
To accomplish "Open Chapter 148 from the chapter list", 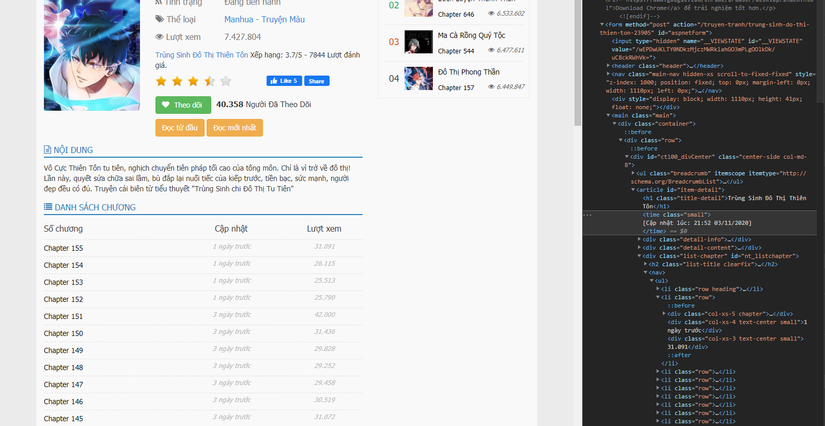I will coord(63,368).
